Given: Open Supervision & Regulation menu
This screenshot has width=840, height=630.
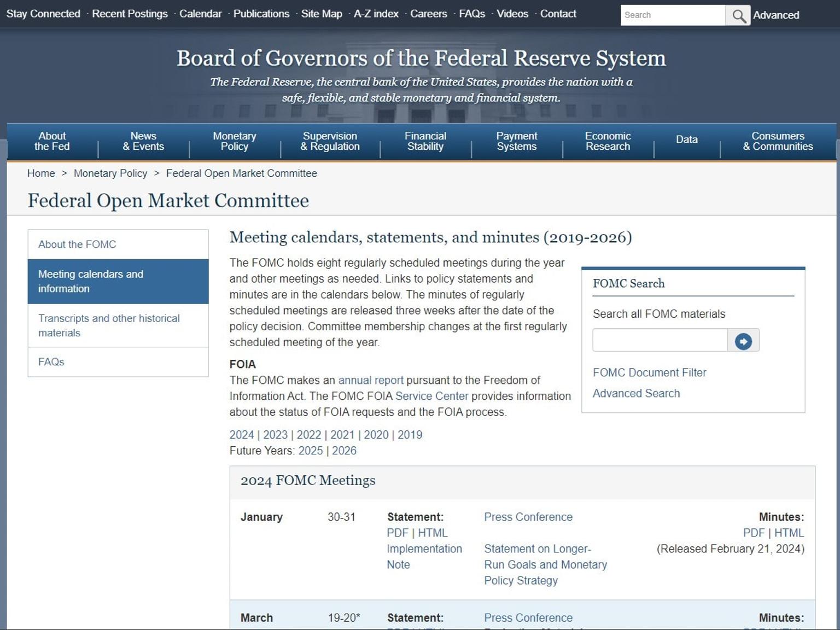Looking at the screenshot, I should pos(330,141).
